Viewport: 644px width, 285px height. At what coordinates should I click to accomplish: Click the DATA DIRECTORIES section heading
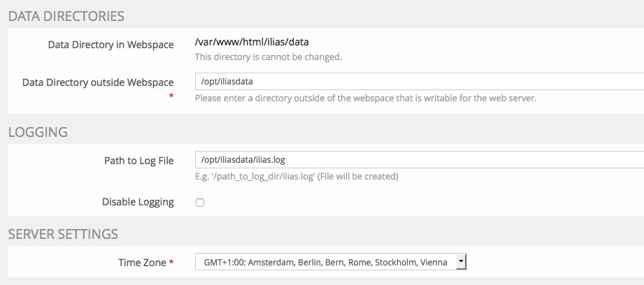(x=66, y=15)
